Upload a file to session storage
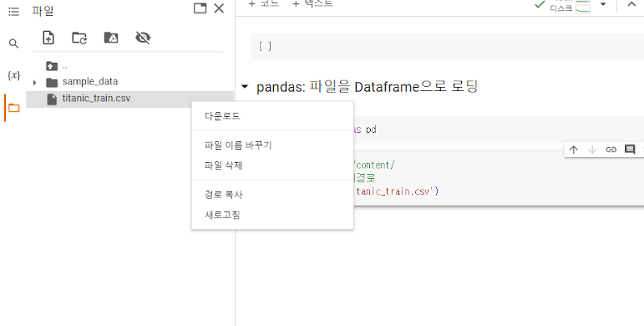The height and width of the screenshot is (326, 644). [x=48, y=38]
